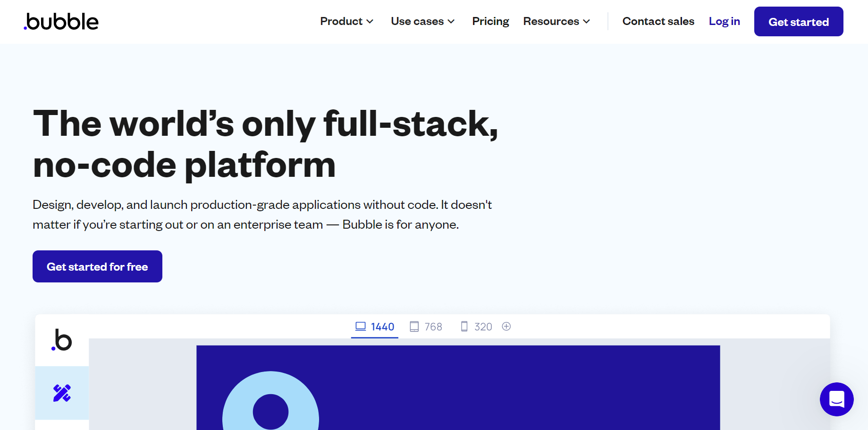
Task: Expand the Product dropdown
Action: click(x=346, y=21)
